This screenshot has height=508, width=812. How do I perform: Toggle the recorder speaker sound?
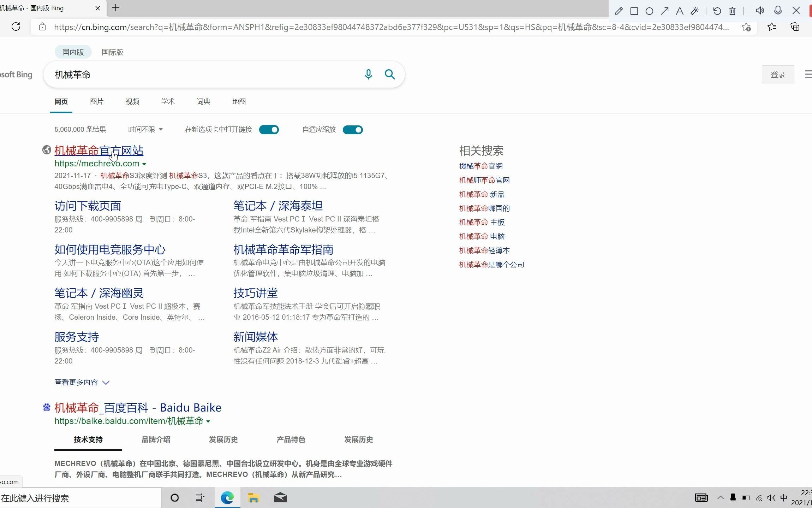(x=760, y=11)
